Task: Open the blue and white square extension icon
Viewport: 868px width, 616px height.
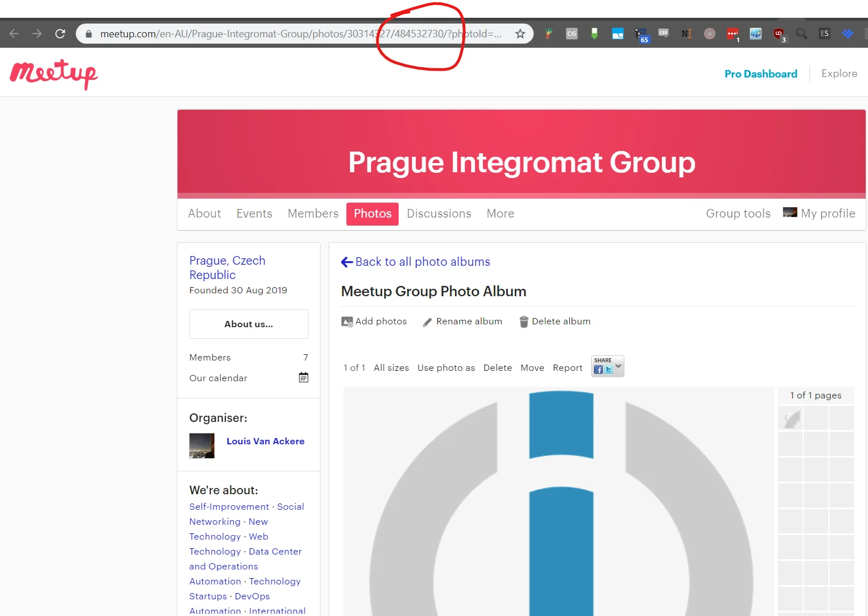Action: 618,34
